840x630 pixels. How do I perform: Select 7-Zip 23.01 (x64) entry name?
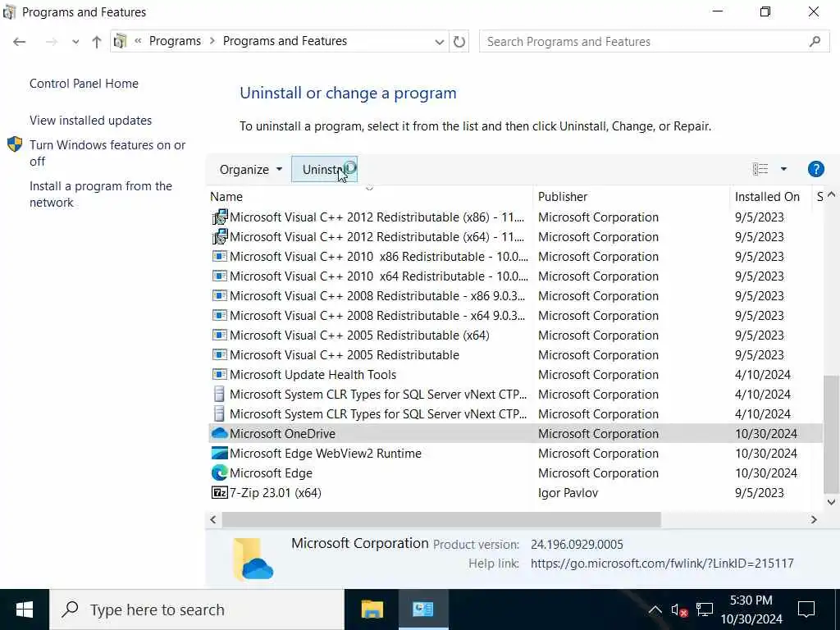pyautogui.click(x=276, y=493)
